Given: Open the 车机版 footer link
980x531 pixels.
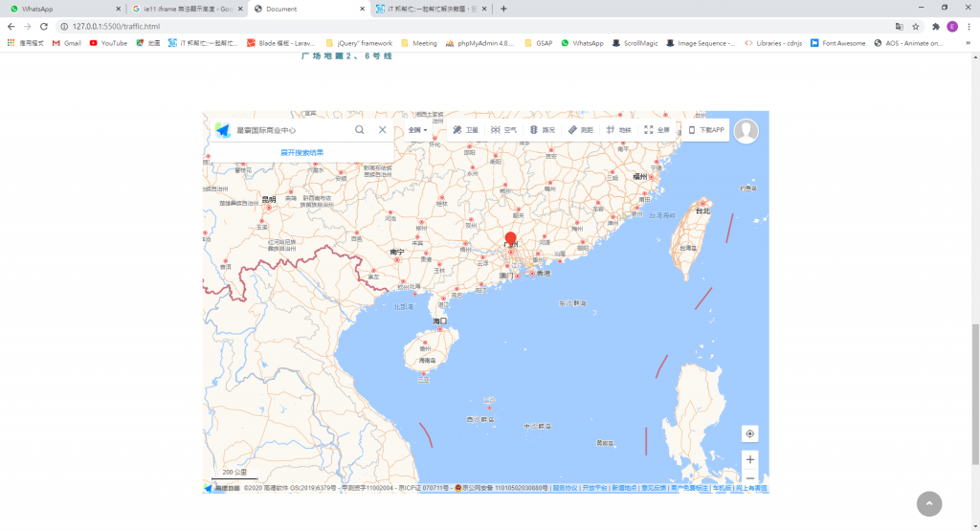Looking at the screenshot, I should click(x=722, y=488).
